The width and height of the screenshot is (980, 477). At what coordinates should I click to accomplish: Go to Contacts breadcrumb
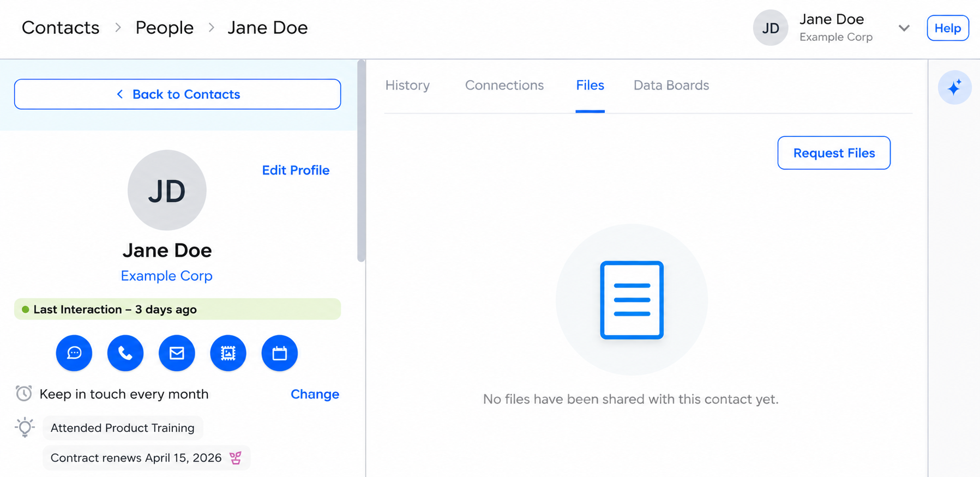tap(61, 28)
